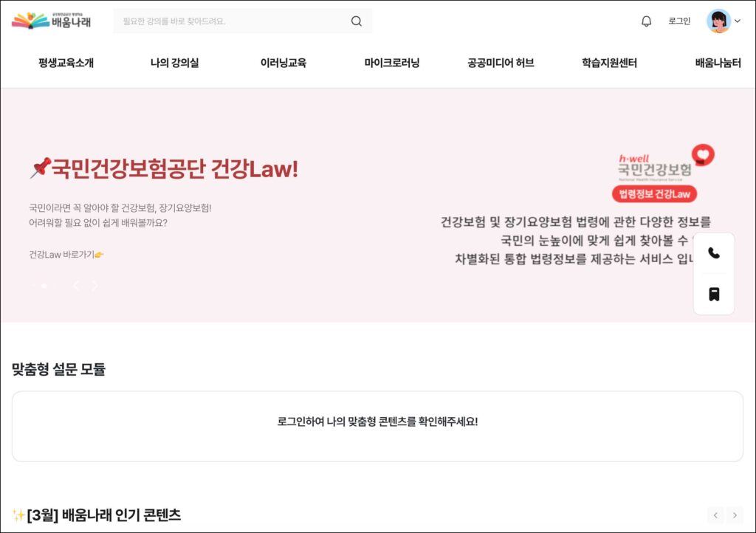Viewport: 756px width, 533px height.
Task: Open the user avatar profile picture
Action: (718, 21)
